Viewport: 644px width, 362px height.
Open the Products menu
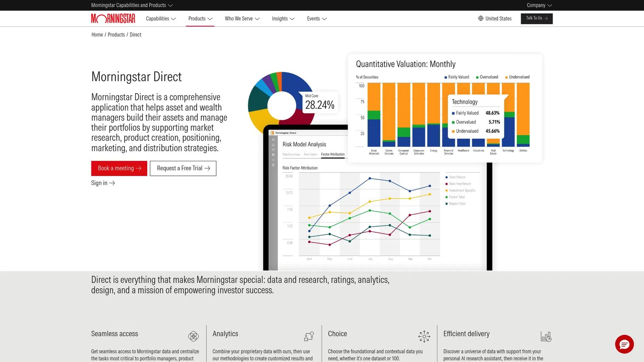[200, 19]
